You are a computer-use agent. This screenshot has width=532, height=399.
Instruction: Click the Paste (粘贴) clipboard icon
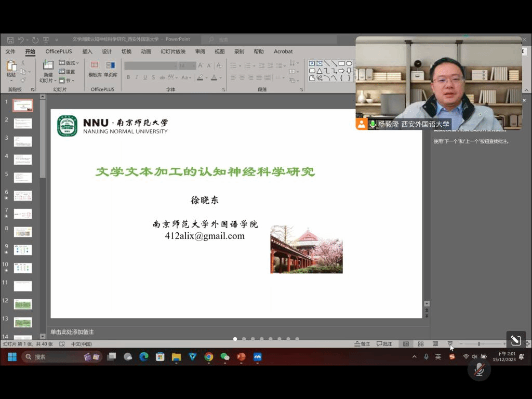pyautogui.click(x=11, y=66)
